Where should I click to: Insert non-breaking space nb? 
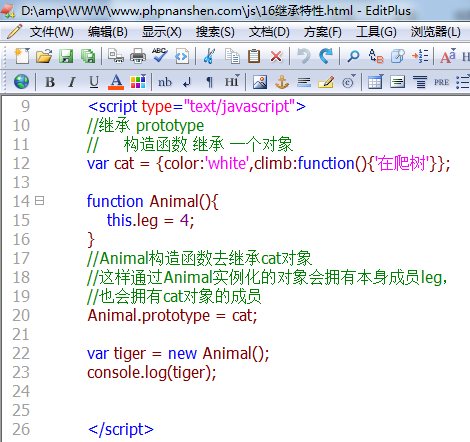[x=165, y=82]
